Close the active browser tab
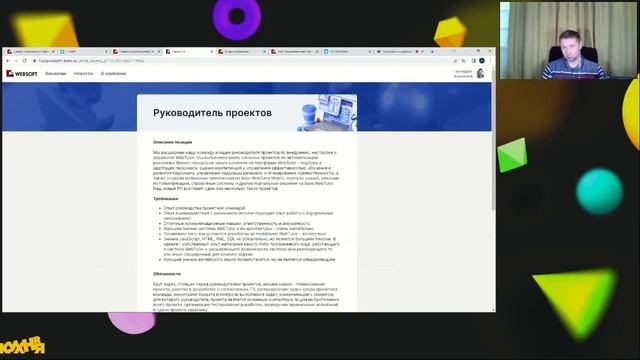This screenshot has width=640, height=360. point(212,52)
